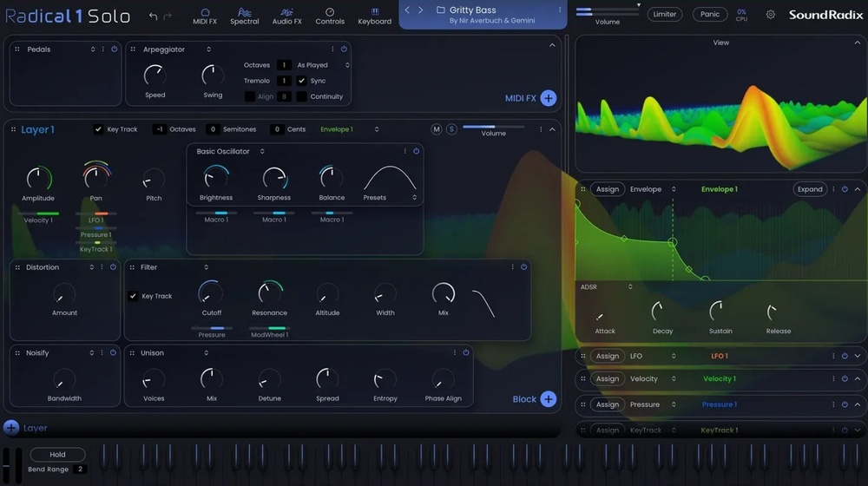This screenshot has width=868, height=486.
Task: Grab the Filter block drag handle
Action: coord(132,267)
